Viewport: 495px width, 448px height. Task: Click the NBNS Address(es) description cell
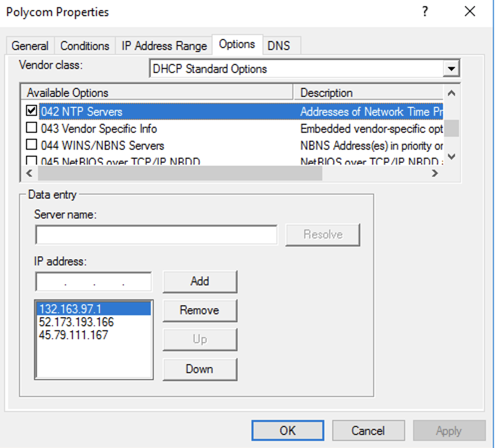371,146
